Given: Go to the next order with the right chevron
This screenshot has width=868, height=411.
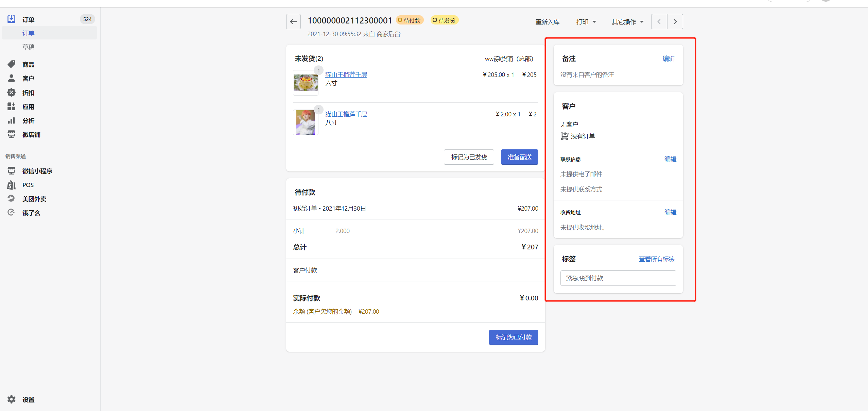Looking at the screenshot, I should (675, 22).
